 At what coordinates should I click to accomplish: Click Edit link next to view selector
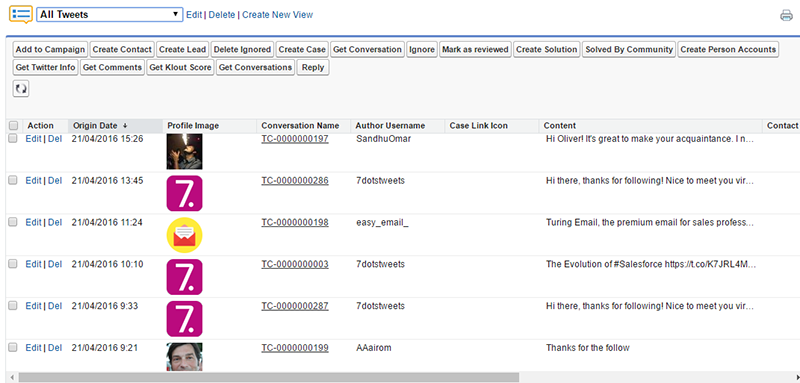pos(194,15)
